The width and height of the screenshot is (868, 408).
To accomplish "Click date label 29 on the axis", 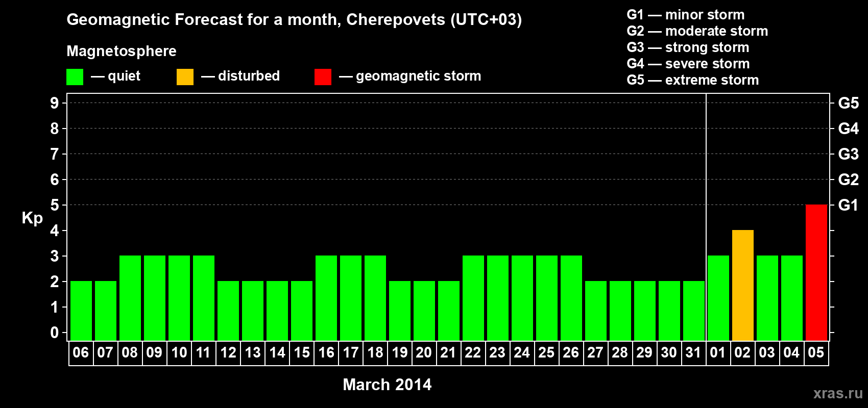I will tap(644, 352).
